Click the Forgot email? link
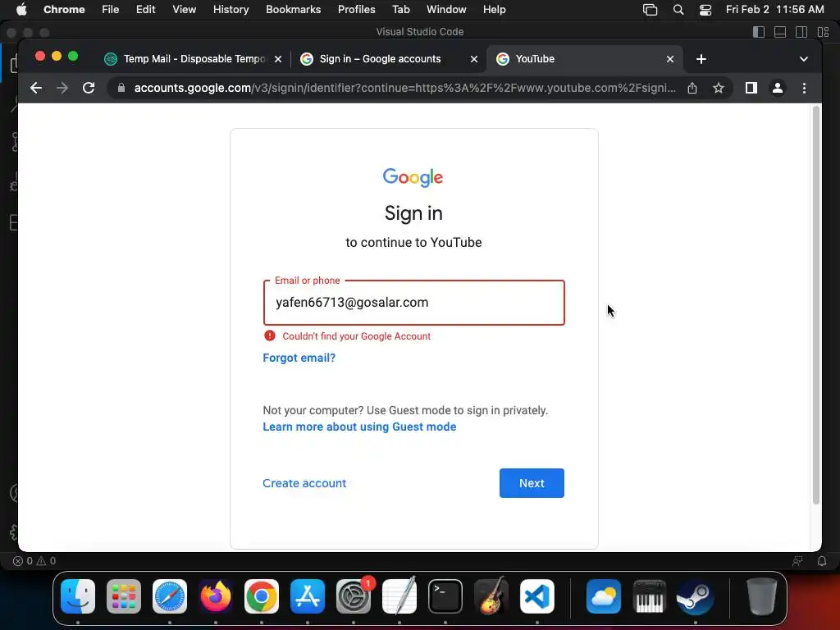This screenshot has width=840, height=630. point(299,358)
